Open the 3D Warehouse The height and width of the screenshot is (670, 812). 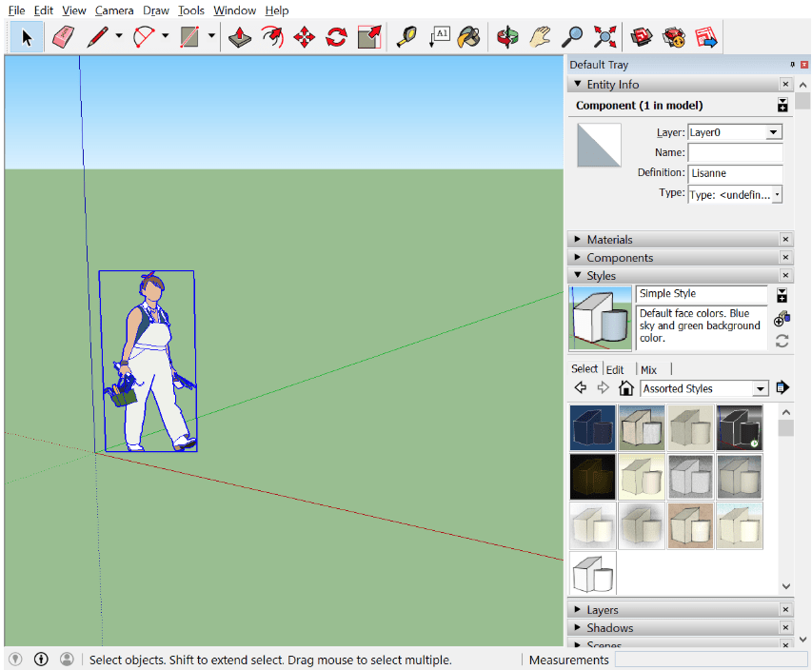coord(643,37)
